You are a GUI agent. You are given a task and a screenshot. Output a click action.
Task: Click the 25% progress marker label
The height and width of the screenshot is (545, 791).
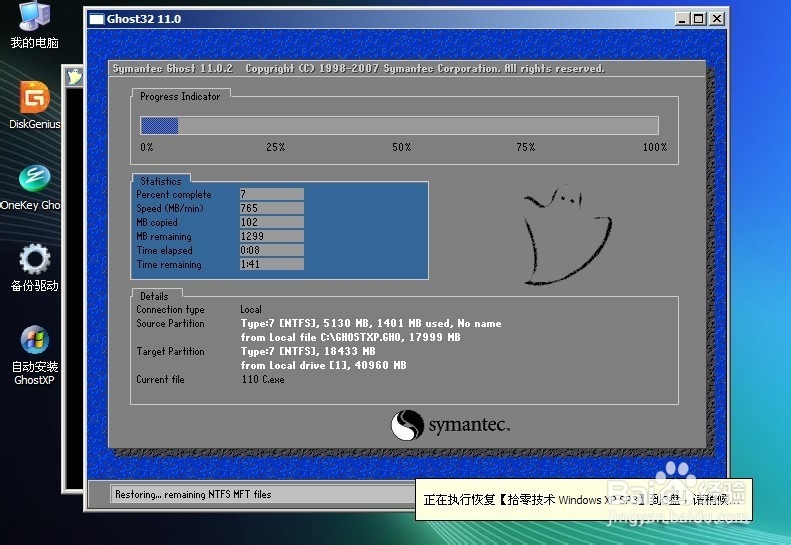click(x=275, y=147)
